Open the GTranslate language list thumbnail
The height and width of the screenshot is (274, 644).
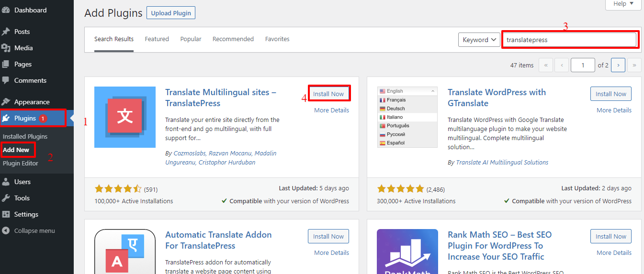click(407, 117)
